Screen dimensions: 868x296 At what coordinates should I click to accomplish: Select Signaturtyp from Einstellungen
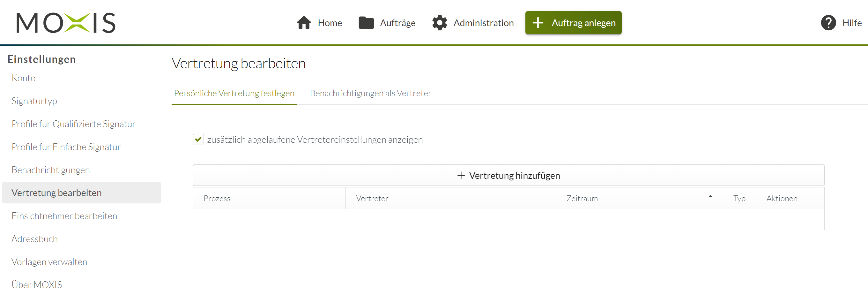tap(34, 101)
